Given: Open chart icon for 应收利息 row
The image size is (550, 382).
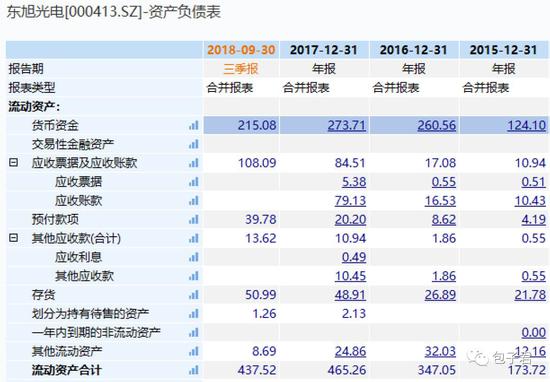Looking at the screenshot, I should (194, 257).
